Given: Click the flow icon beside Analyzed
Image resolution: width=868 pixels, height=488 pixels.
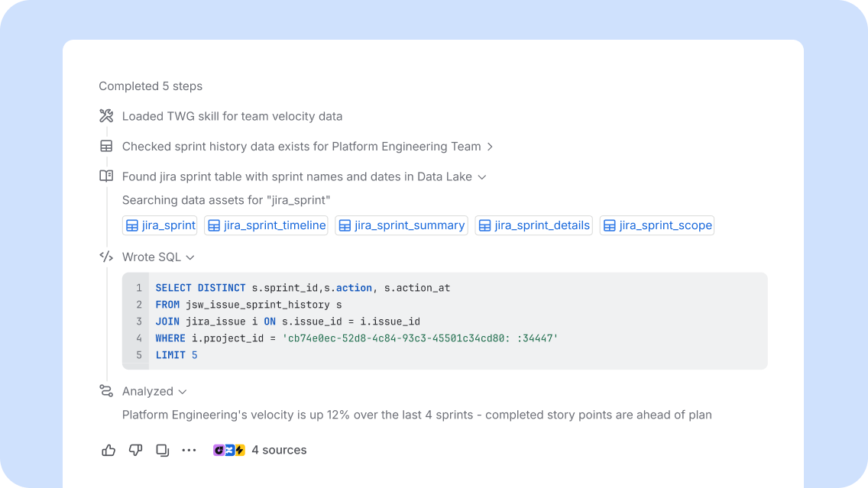Looking at the screenshot, I should click(106, 390).
